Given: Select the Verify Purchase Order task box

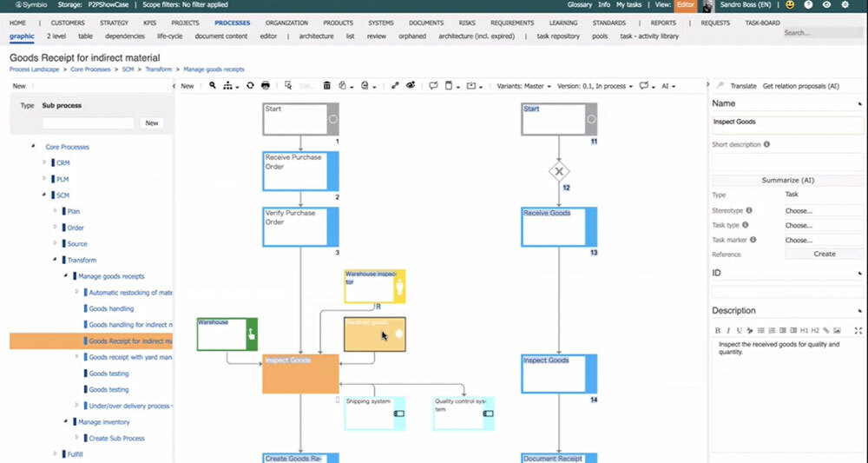Looking at the screenshot, I should pyautogui.click(x=300, y=227).
